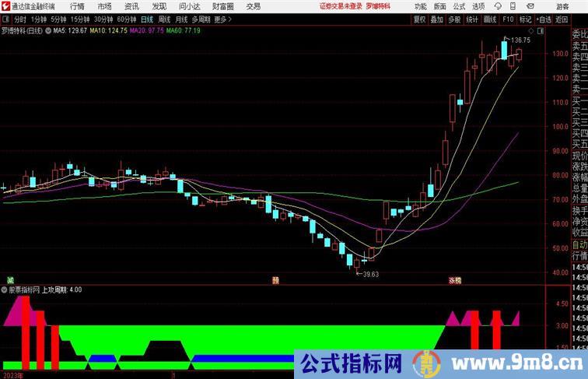Toggle the MA indicator settings circle icon
588x379 pixels.
(x=49, y=31)
